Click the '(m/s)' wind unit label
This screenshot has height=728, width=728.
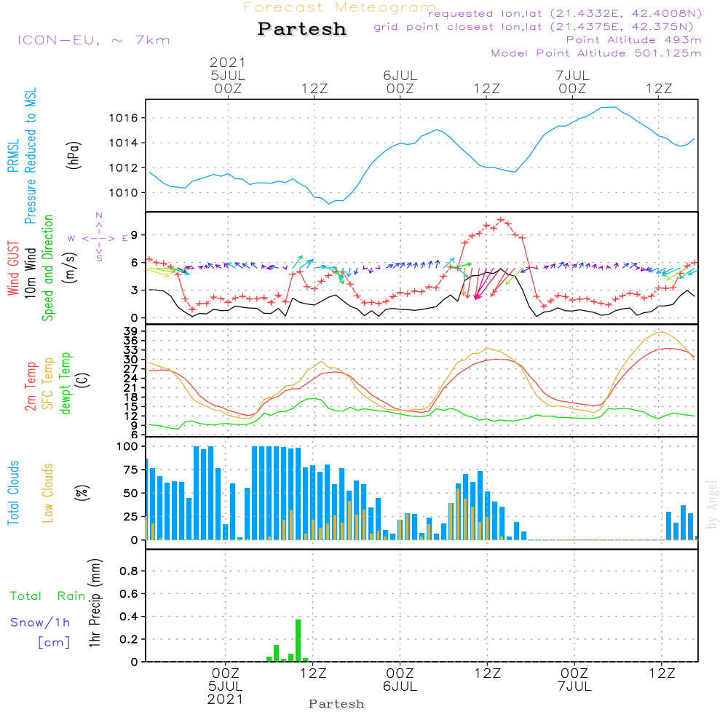[x=70, y=268]
